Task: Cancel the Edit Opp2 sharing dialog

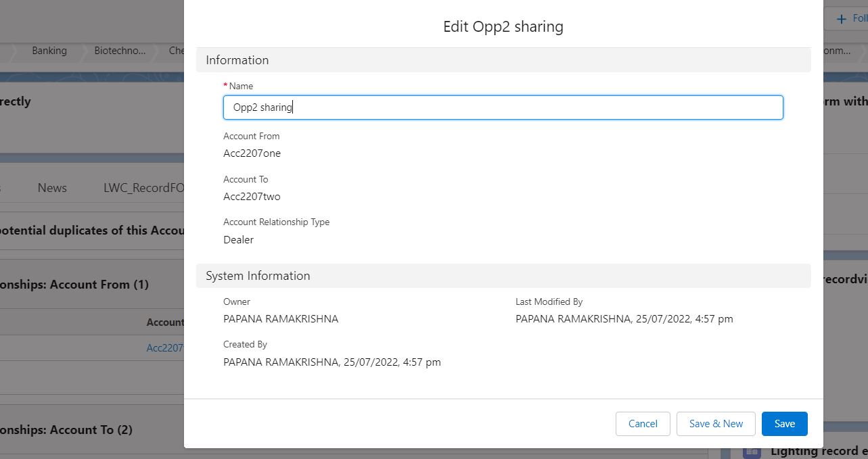Action: coord(642,423)
